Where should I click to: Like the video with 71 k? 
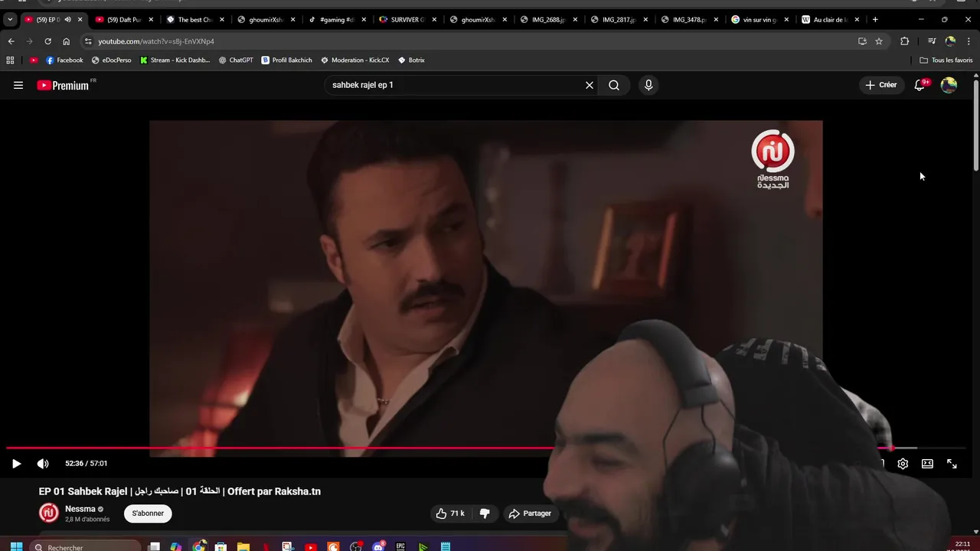[x=450, y=514]
